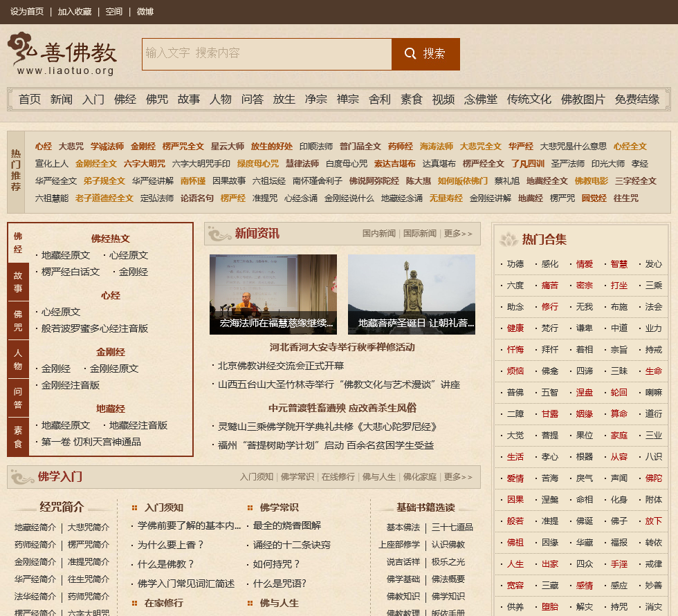Switch to 人物 sidebar tab
The width and height of the screenshot is (678, 616).
tap(18, 360)
